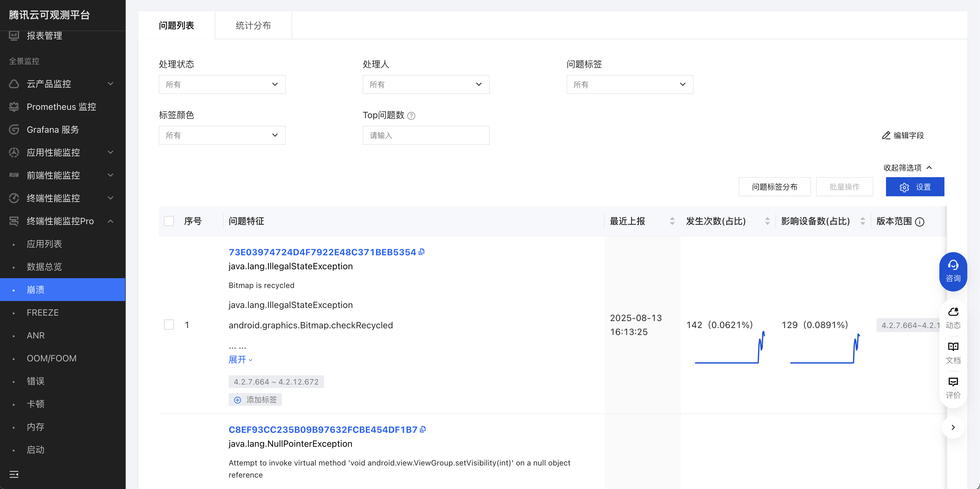This screenshot has height=489, width=980.
Task: Click the 编辑字段 pencil icon
Action: [x=886, y=136]
